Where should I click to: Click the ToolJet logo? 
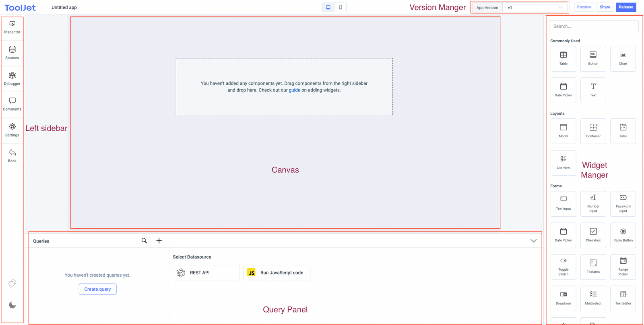[20, 7]
